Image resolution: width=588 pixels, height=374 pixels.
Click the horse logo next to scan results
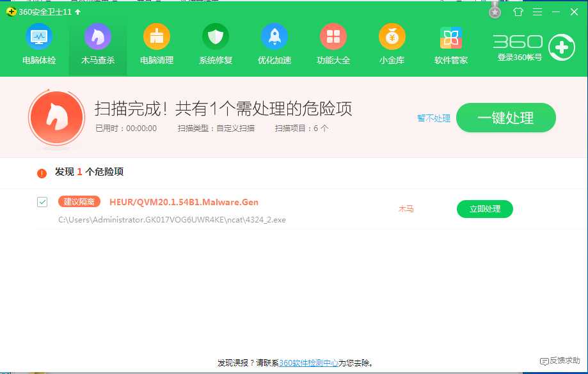coord(56,118)
